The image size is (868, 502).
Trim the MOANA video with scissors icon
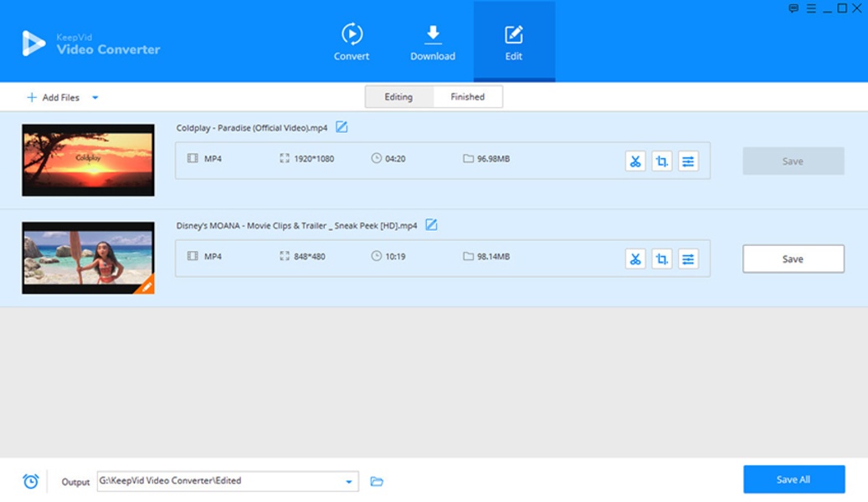coord(635,259)
